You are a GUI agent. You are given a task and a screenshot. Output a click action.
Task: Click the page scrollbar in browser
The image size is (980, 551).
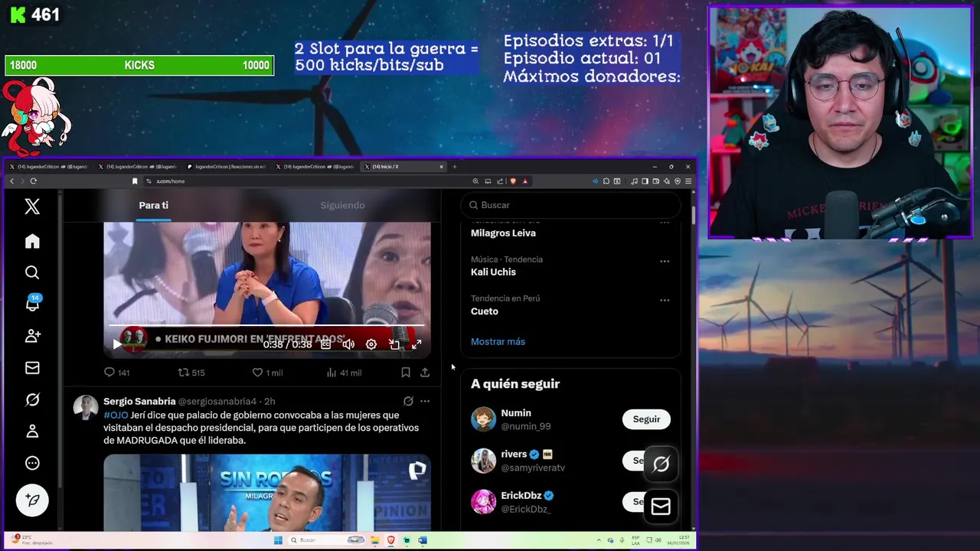693,214
